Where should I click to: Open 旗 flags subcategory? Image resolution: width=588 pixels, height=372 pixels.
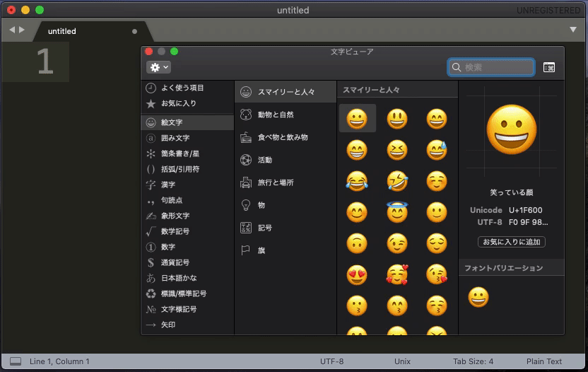[286, 250]
